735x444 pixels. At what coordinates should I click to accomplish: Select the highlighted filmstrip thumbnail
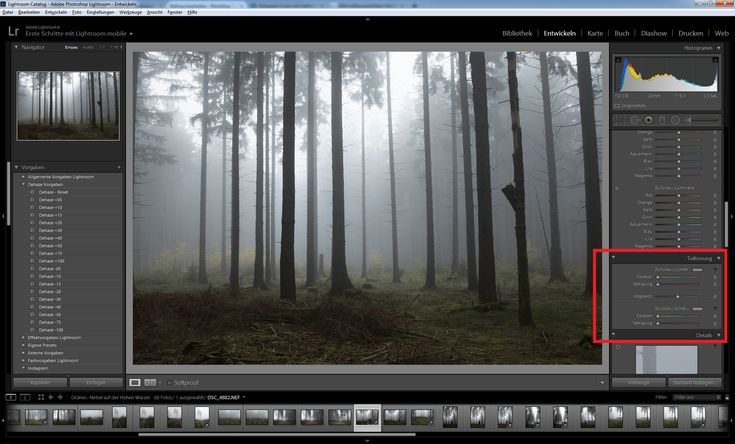pos(367,417)
